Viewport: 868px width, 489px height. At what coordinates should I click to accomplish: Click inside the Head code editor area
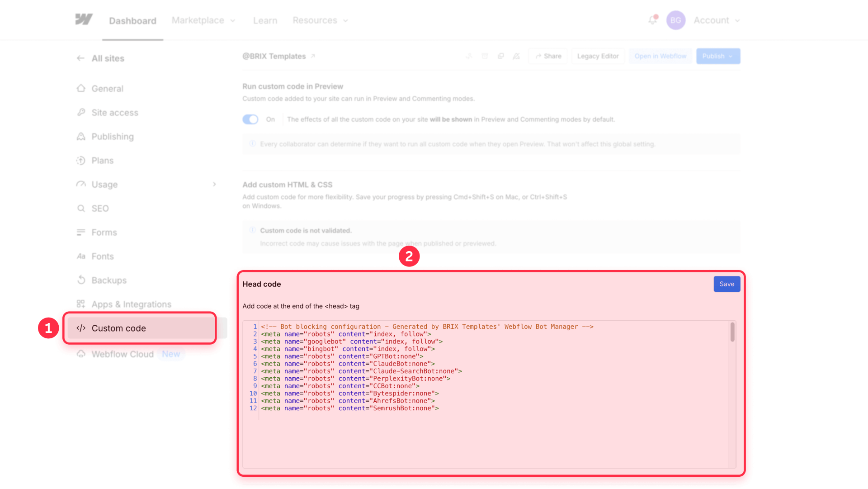489,394
